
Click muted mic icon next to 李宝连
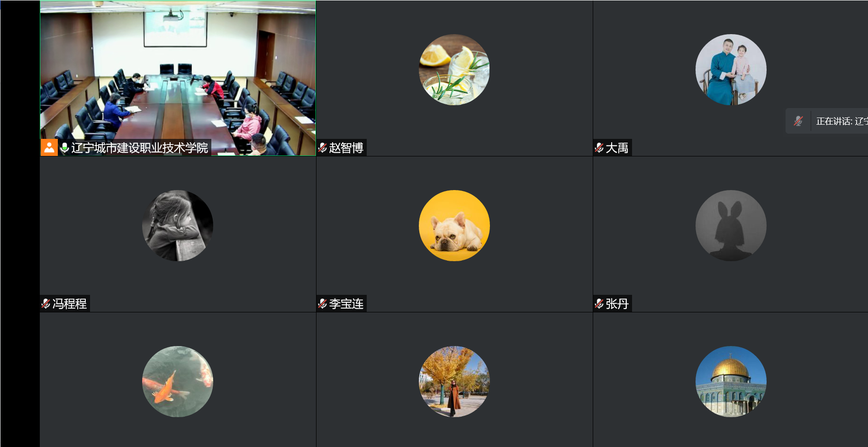click(x=323, y=304)
